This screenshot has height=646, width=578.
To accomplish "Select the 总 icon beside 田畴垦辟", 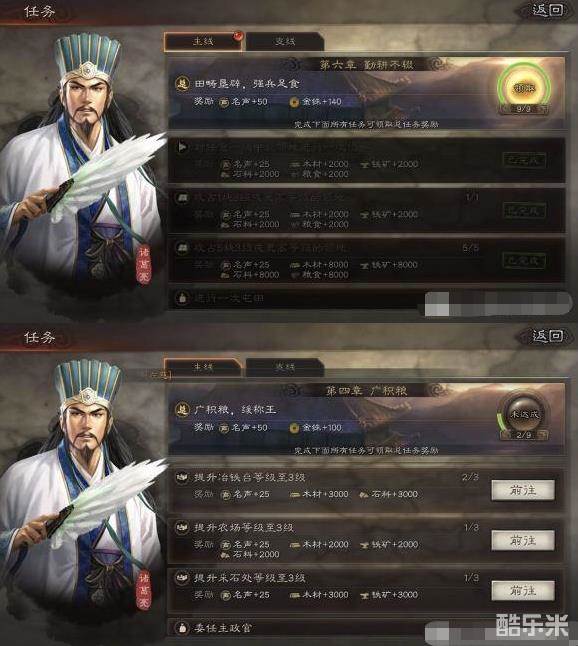I will coord(182,83).
